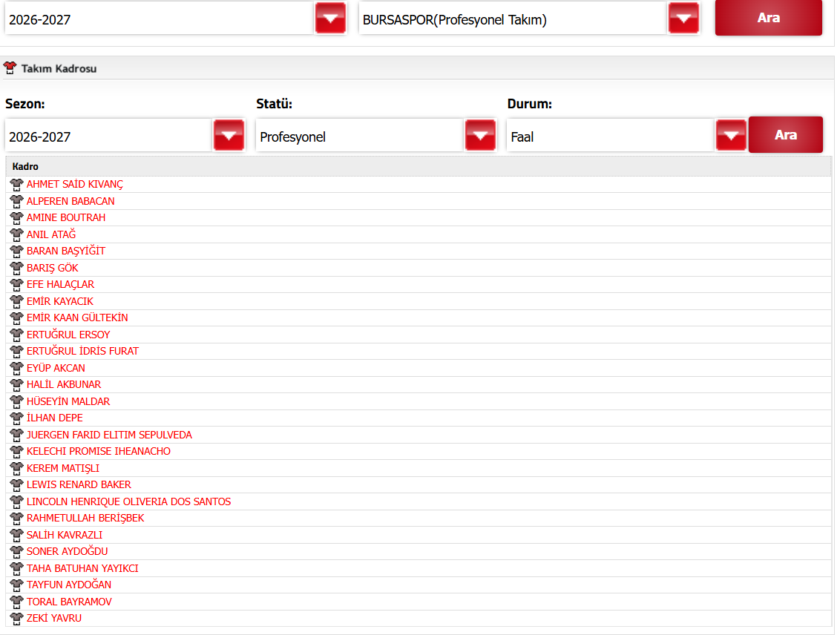
Task: Click the Durum Faal field
Action: (x=610, y=136)
